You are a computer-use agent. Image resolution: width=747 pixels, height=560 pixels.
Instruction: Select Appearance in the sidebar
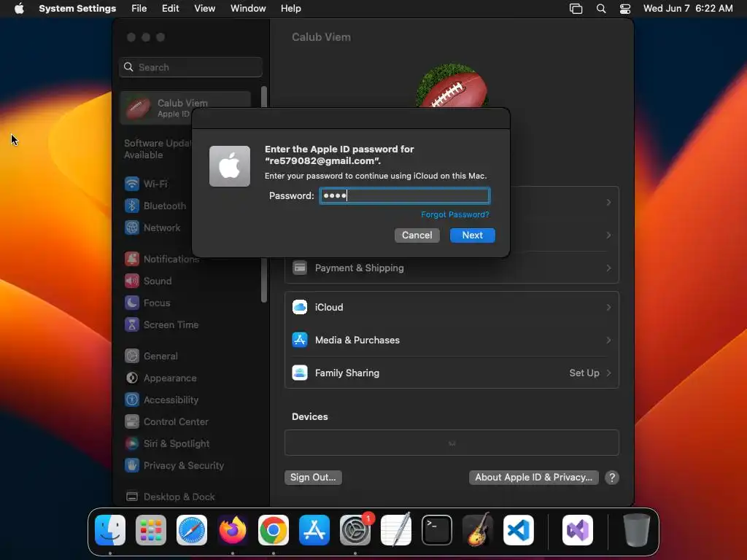(x=160, y=378)
